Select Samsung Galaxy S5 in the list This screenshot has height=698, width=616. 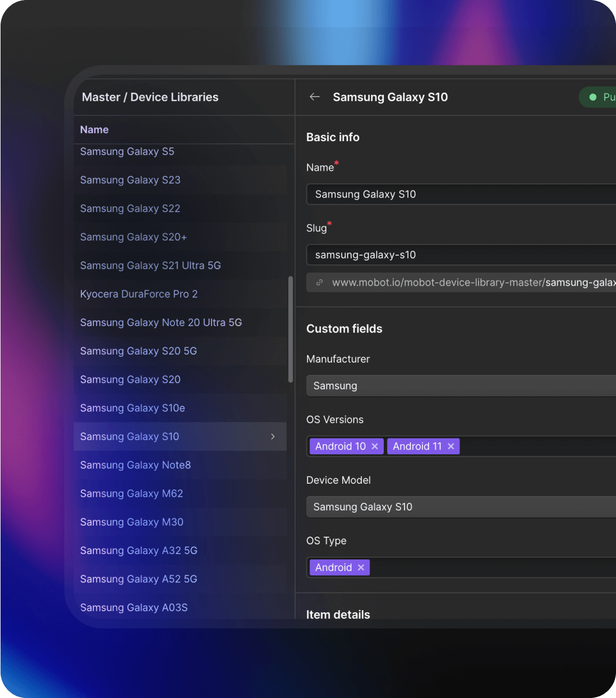tap(180, 152)
